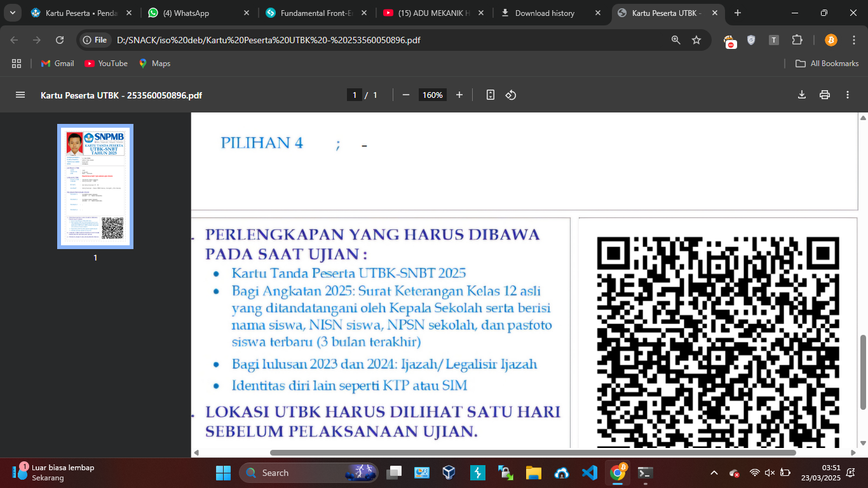
Task: Open the Maps bookmark
Action: coord(154,64)
